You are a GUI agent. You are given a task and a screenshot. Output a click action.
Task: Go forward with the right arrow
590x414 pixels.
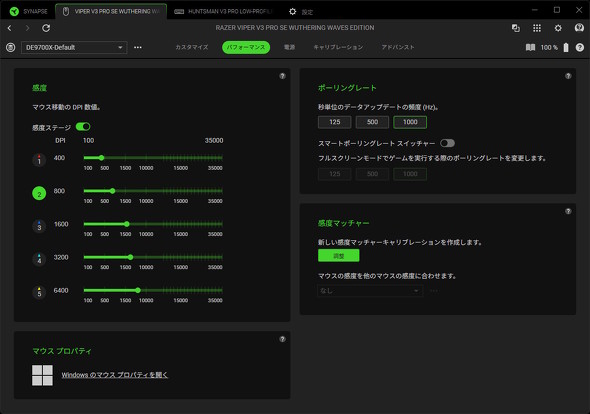click(27, 28)
